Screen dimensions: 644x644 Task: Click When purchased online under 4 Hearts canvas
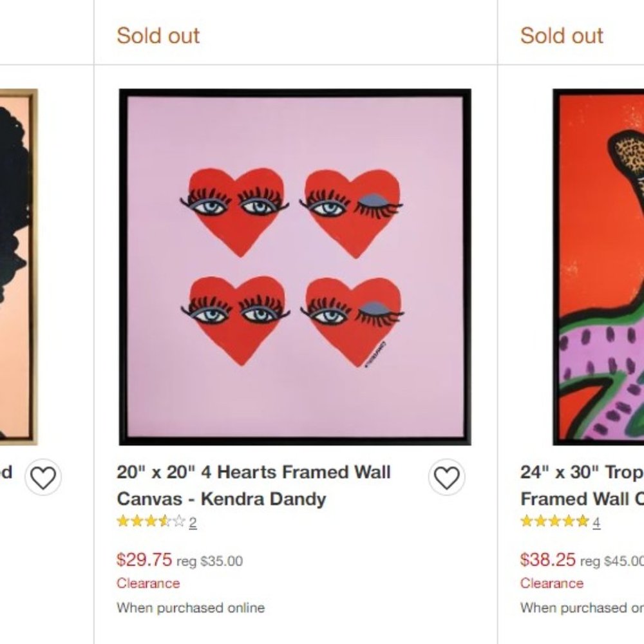point(191,608)
